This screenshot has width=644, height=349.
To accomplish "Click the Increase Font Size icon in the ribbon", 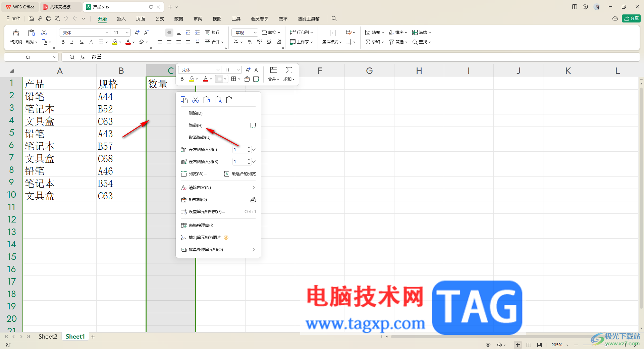I will click(137, 33).
